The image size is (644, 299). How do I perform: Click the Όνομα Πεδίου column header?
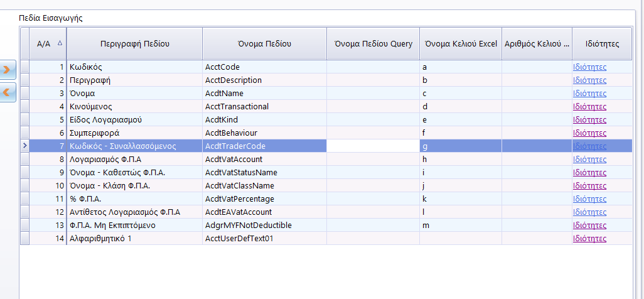[264, 44]
